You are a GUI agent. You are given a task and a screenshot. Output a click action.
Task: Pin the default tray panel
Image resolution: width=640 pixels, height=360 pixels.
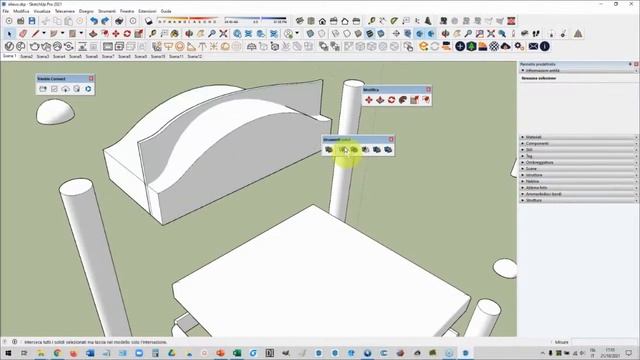click(x=630, y=64)
